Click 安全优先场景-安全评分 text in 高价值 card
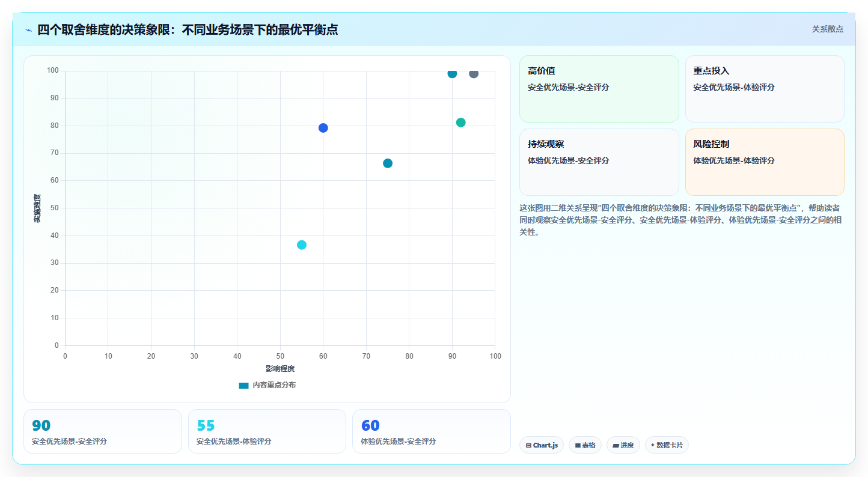 (x=569, y=88)
